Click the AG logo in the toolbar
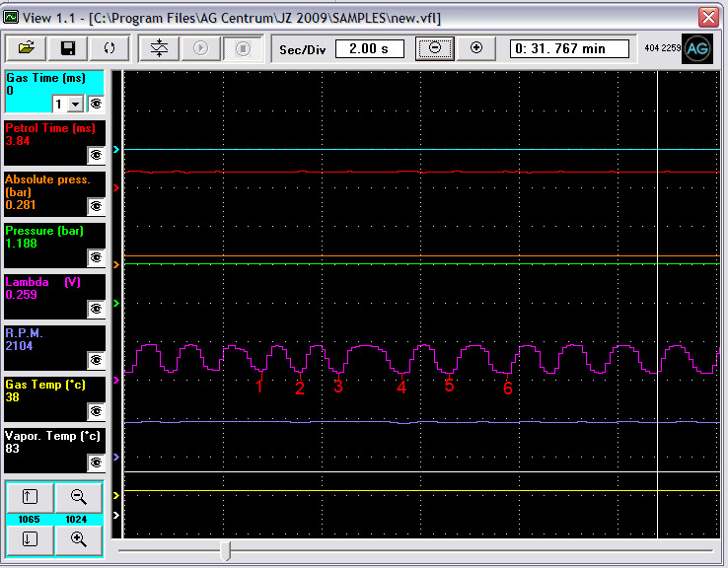 point(697,48)
